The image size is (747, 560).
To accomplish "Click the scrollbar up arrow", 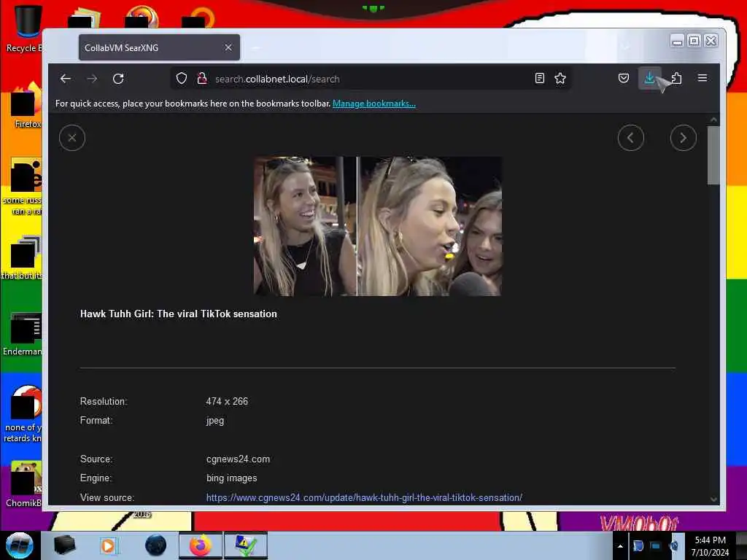I will coord(713,120).
